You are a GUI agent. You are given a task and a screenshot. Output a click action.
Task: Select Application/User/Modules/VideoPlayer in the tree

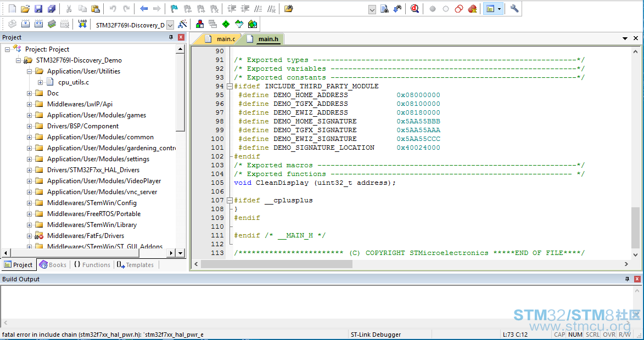click(x=104, y=181)
